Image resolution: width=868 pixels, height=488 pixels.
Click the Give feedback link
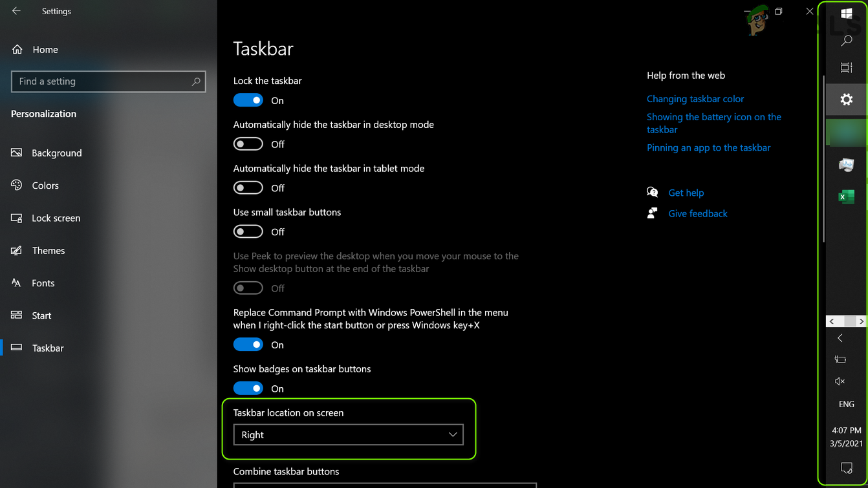click(698, 213)
